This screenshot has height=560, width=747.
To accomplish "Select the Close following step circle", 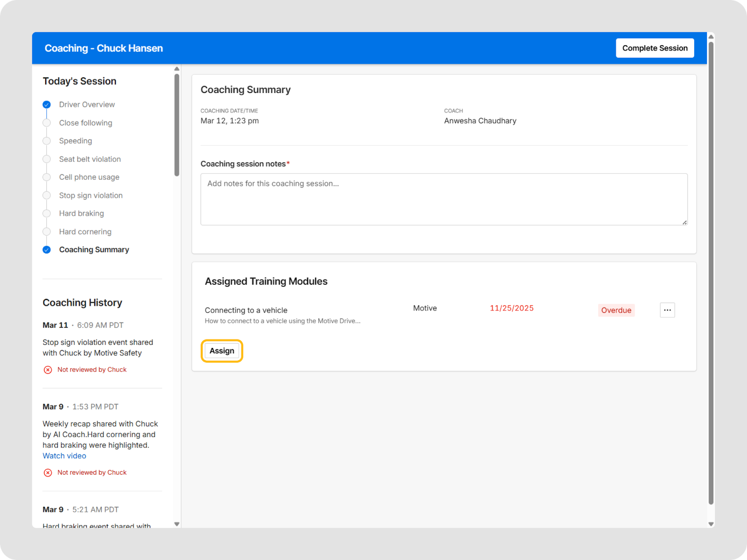I will pos(47,123).
